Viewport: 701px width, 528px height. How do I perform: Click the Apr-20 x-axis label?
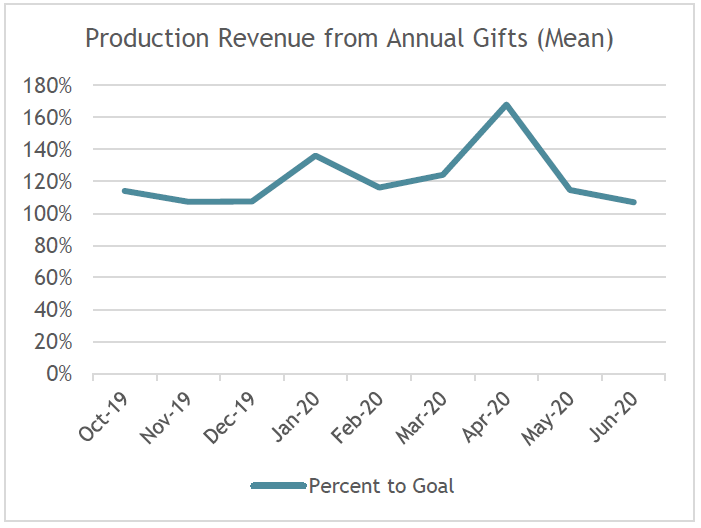point(486,417)
